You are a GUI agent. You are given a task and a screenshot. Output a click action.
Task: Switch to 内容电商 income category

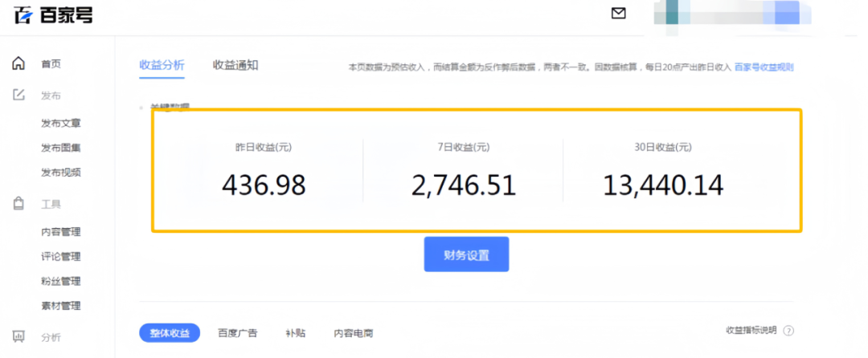354,333
